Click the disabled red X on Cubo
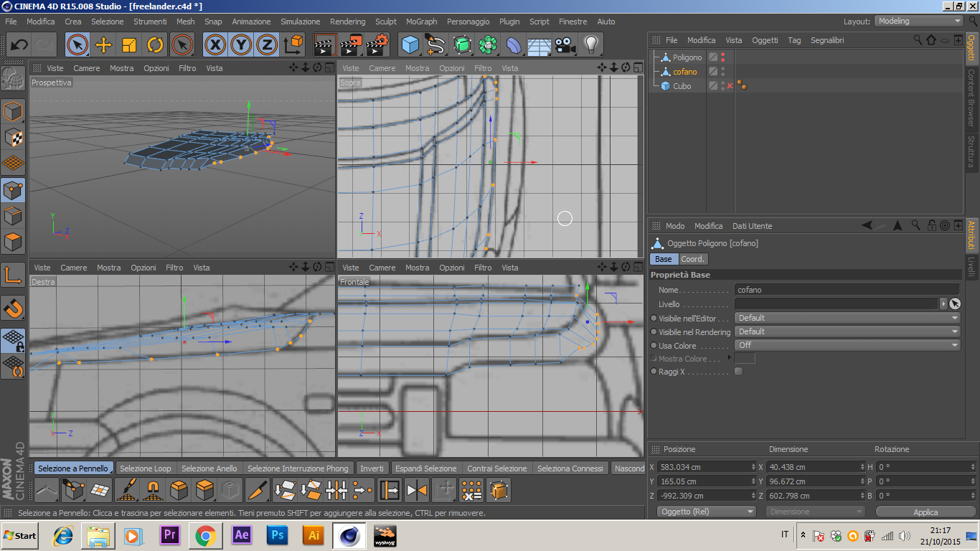This screenshot has height=551, width=980. click(730, 86)
